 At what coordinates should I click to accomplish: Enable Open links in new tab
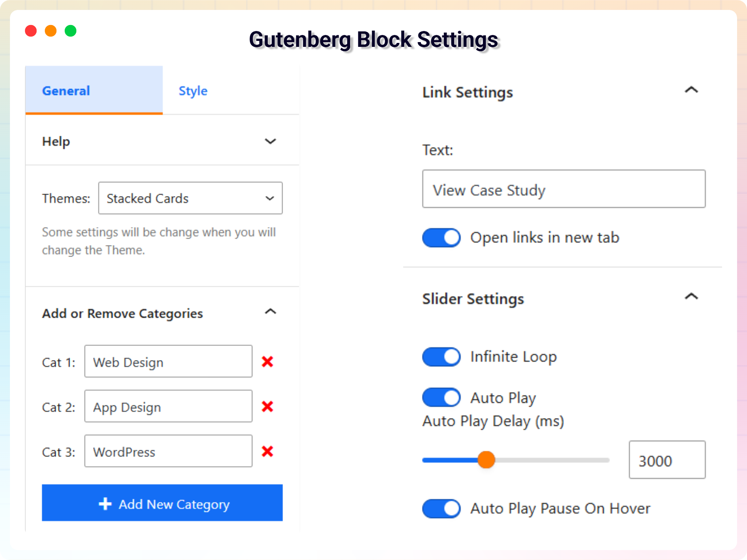pyautogui.click(x=441, y=238)
